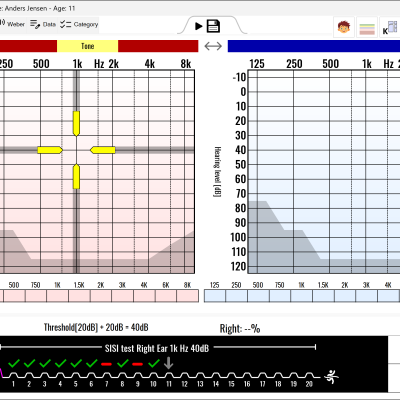Click the running figure icon after trial 20
The image size is (400, 400).
(331, 377)
